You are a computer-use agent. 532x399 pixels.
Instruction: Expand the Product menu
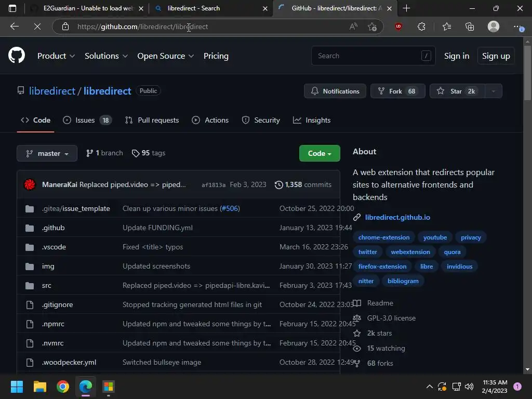coord(56,56)
